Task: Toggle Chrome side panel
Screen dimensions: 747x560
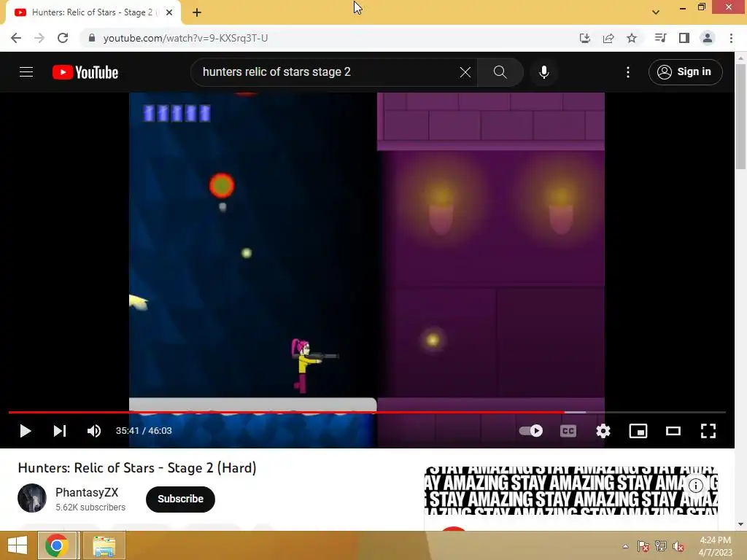Action: tap(684, 38)
